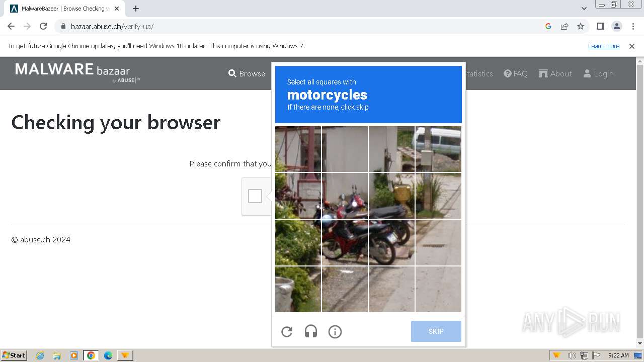Open the Browse menu item
Image resolution: width=644 pixels, height=362 pixels.
point(247,73)
